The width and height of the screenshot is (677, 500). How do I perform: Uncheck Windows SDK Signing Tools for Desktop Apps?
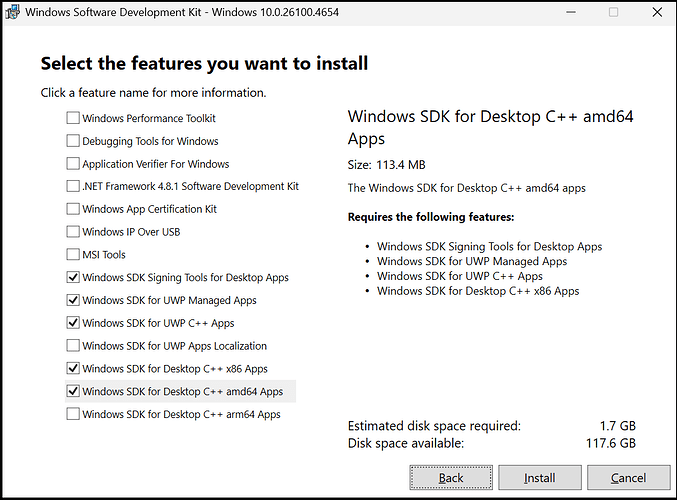(73, 277)
